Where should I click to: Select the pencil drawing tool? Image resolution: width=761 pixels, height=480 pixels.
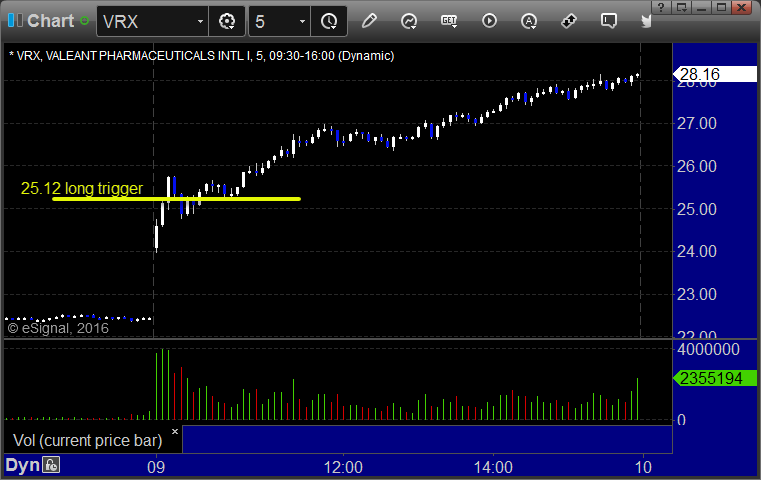(369, 21)
